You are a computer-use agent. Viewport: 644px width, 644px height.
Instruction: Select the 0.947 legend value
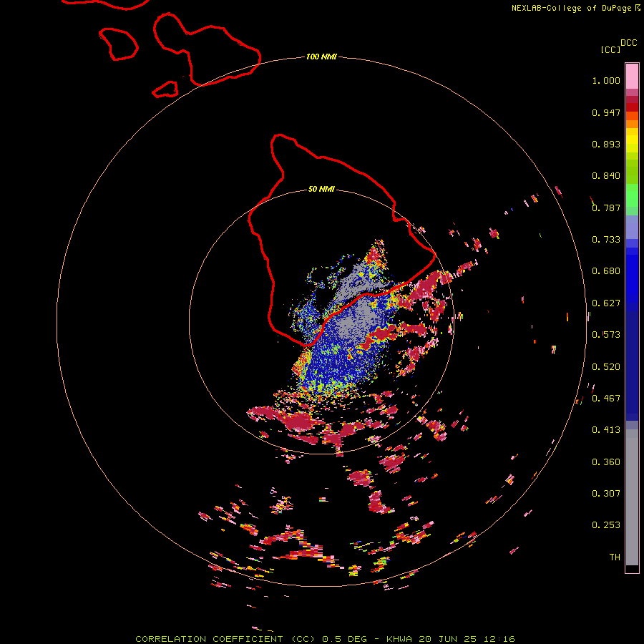click(606, 112)
